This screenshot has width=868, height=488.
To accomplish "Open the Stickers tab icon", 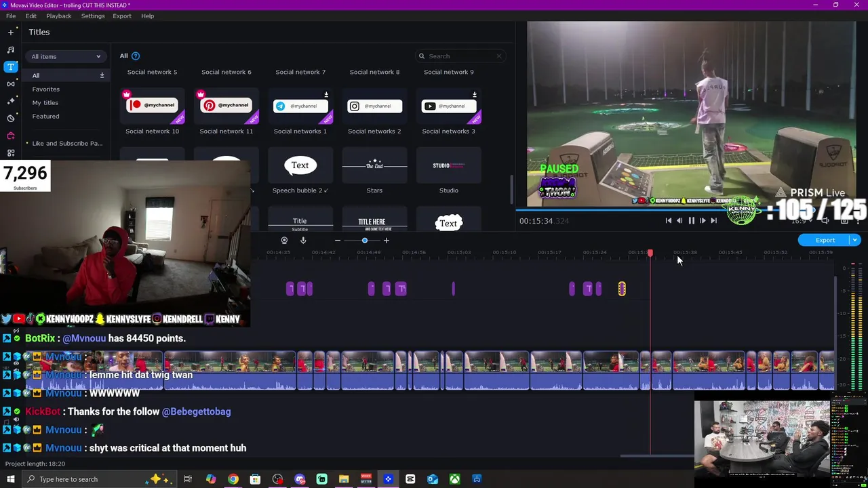I will tap(10, 119).
